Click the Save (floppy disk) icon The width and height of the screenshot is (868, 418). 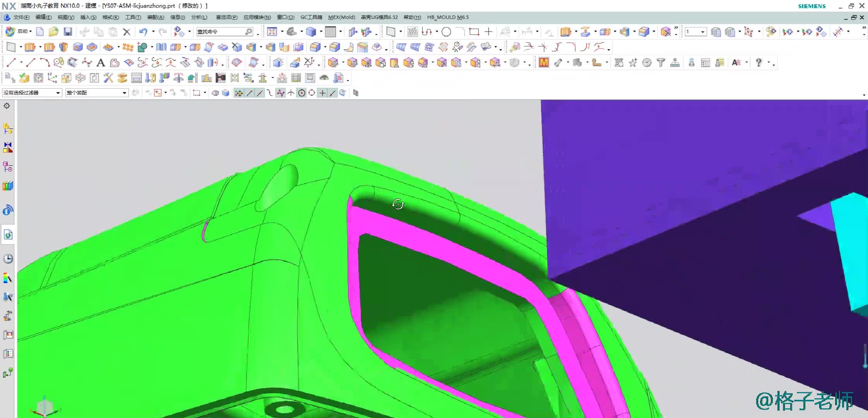click(68, 32)
